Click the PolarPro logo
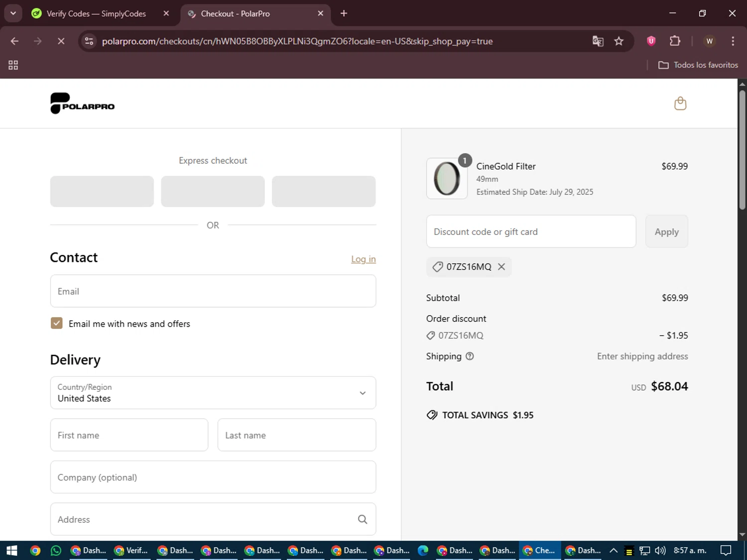The width and height of the screenshot is (747, 560). click(x=82, y=104)
